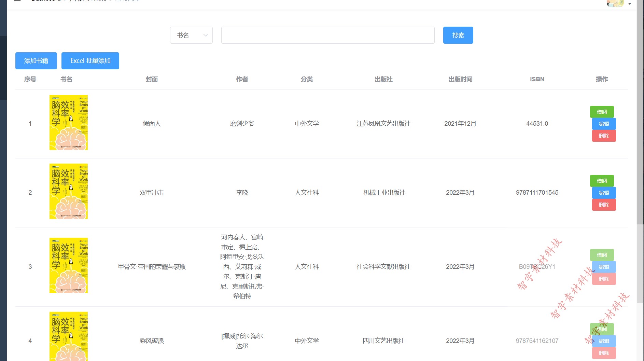Click the 添加书籍 add book button
The height and width of the screenshot is (361, 644).
tap(36, 61)
